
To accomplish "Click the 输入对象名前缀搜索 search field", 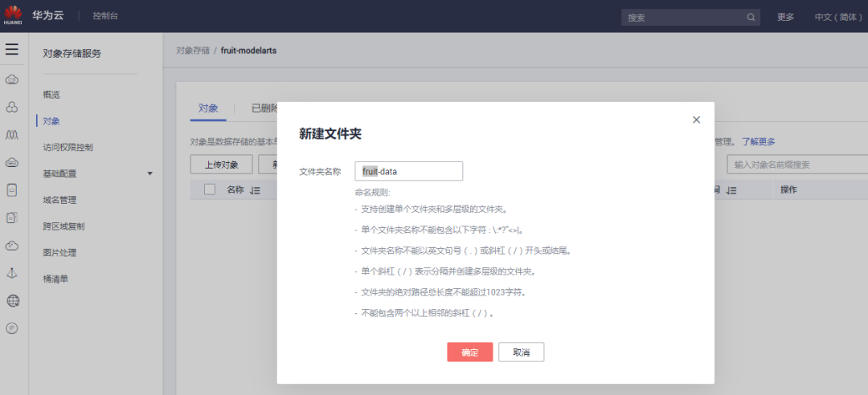I will point(797,165).
